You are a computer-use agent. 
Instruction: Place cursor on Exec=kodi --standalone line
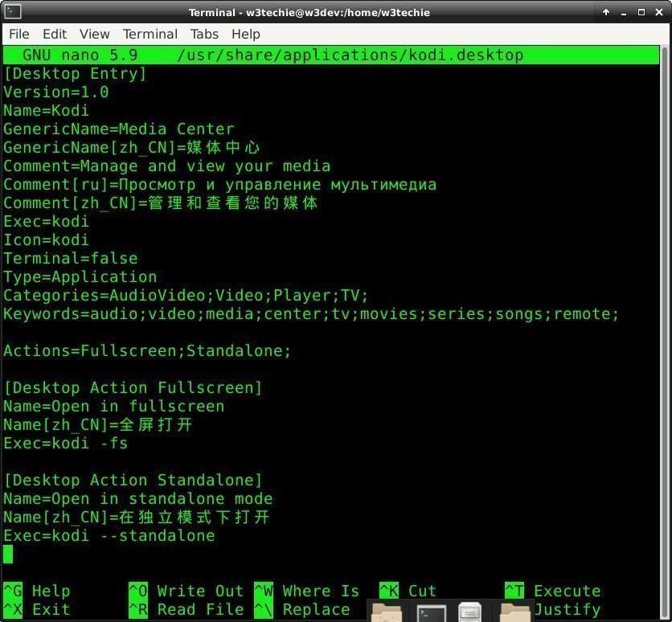[x=109, y=535]
